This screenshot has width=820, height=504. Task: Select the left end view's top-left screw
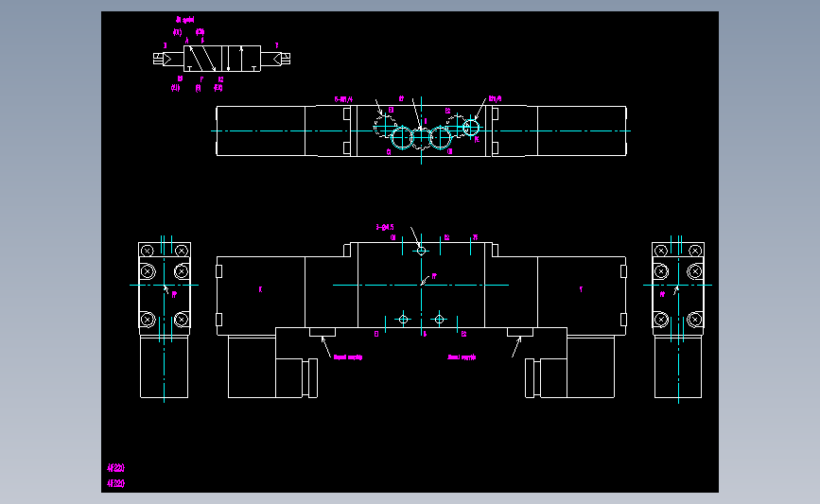tap(148, 251)
